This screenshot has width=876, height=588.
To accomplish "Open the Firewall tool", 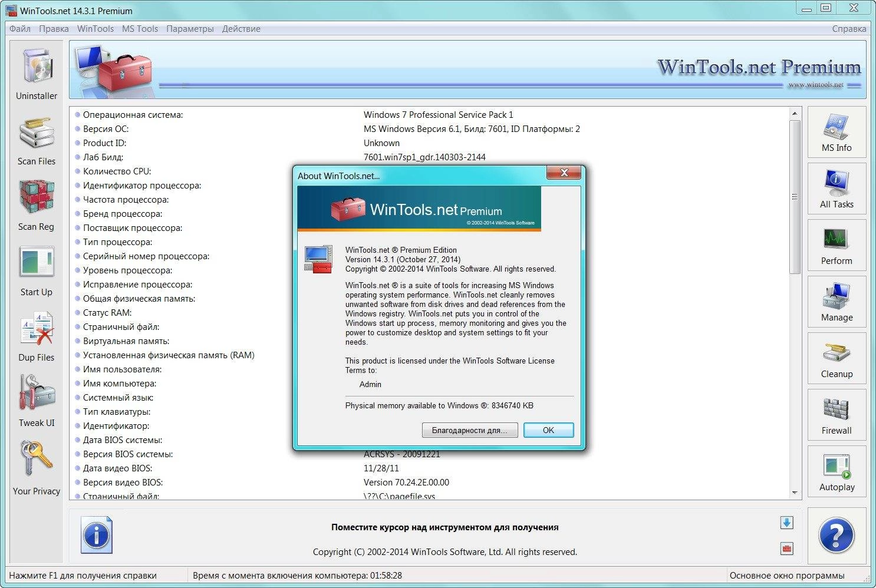I will click(x=837, y=414).
